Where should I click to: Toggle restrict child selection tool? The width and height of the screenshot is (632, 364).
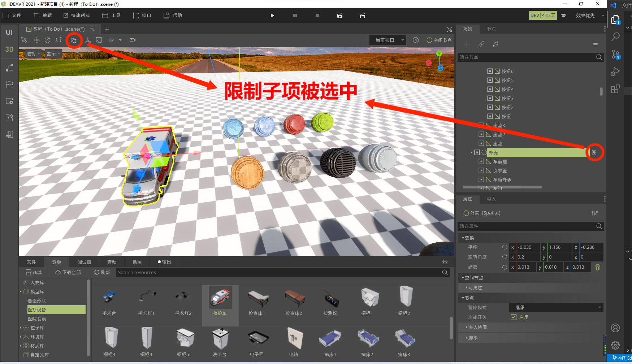(x=74, y=40)
